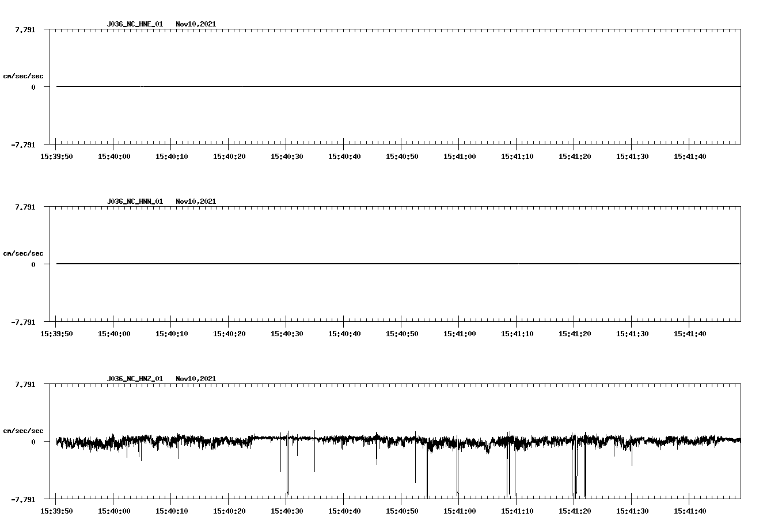Click 15:41:10 time label under HNN chart

point(517,334)
